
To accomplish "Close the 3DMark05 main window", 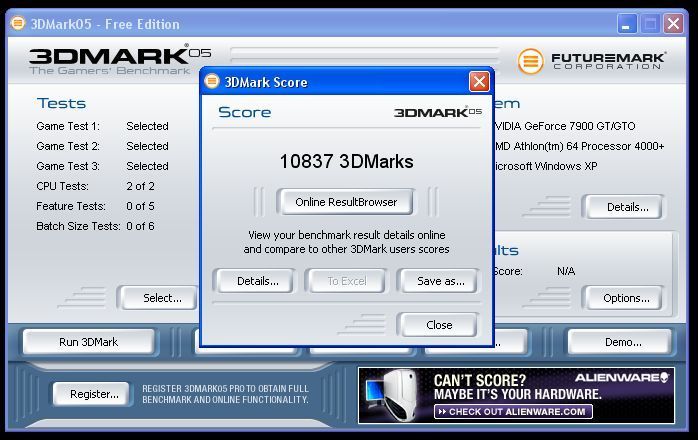I will point(673,24).
